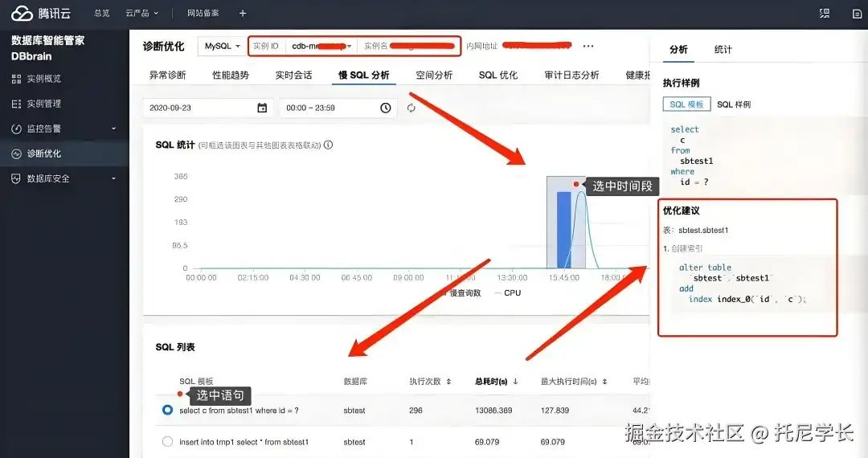The width and height of the screenshot is (868, 458).
Task: Open 实例概览 in sidebar
Action: [x=43, y=79]
